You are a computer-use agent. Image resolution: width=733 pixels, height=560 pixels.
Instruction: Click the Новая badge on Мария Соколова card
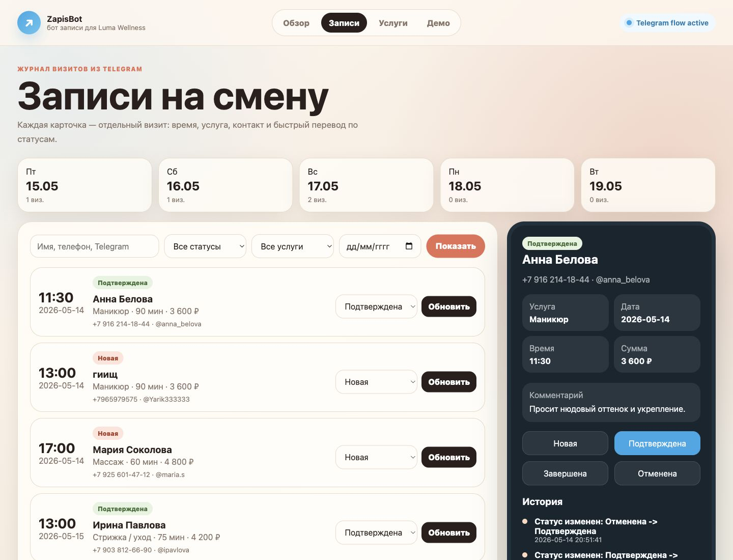pos(108,433)
